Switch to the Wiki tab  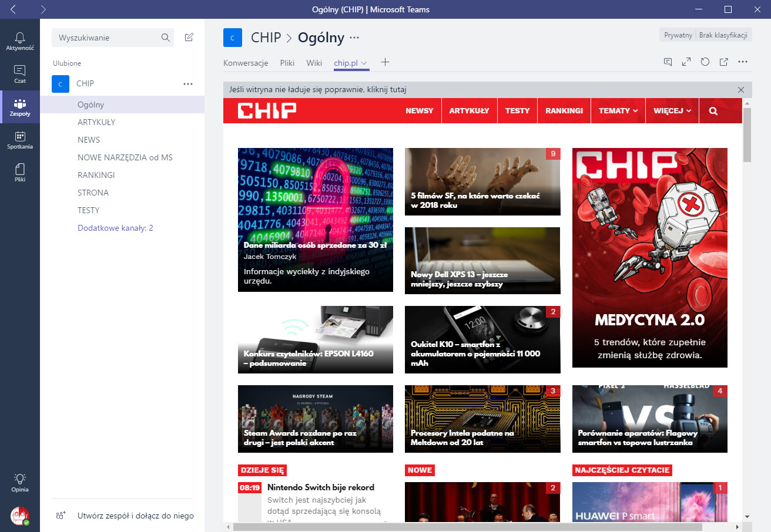(314, 63)
